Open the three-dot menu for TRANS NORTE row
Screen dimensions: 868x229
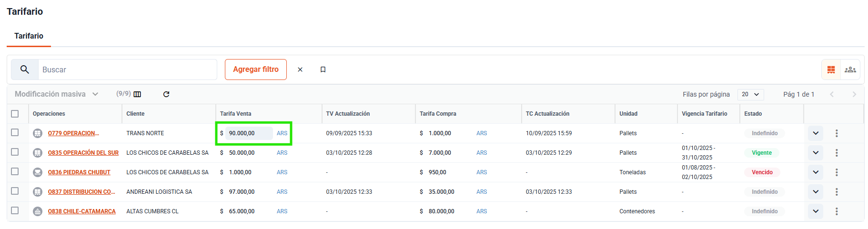[836, 133]
